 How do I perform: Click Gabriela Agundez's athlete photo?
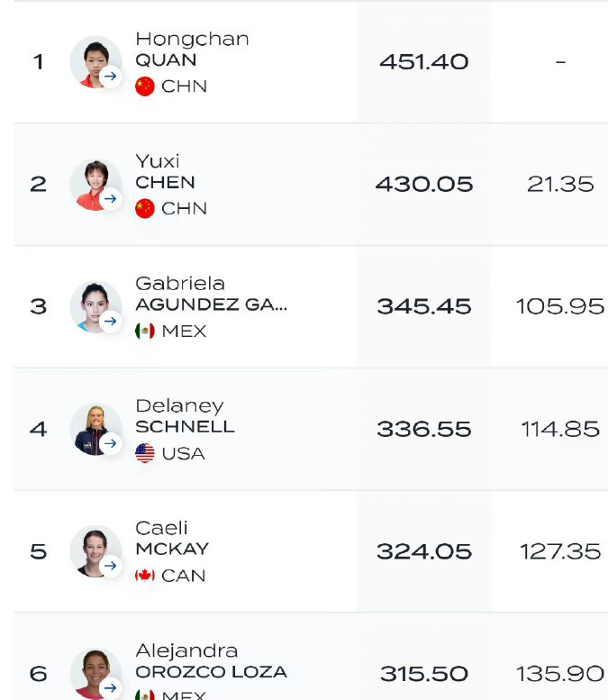click(95, 306)
